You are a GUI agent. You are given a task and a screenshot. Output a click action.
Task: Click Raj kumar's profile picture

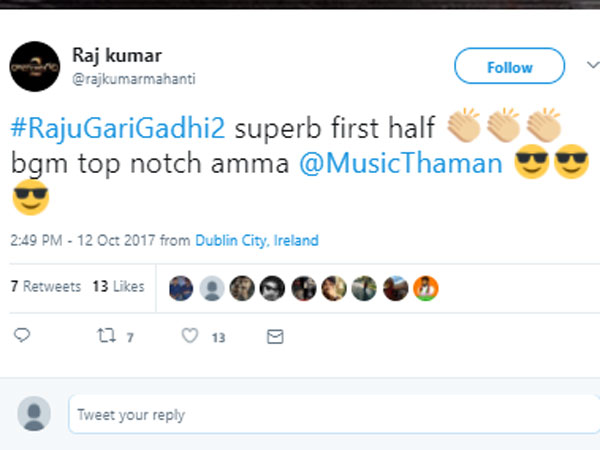pos(33,66)
